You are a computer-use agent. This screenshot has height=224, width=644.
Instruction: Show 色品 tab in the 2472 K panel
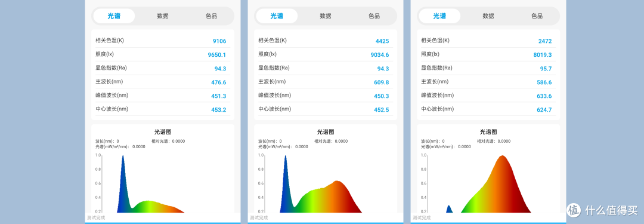537,16
